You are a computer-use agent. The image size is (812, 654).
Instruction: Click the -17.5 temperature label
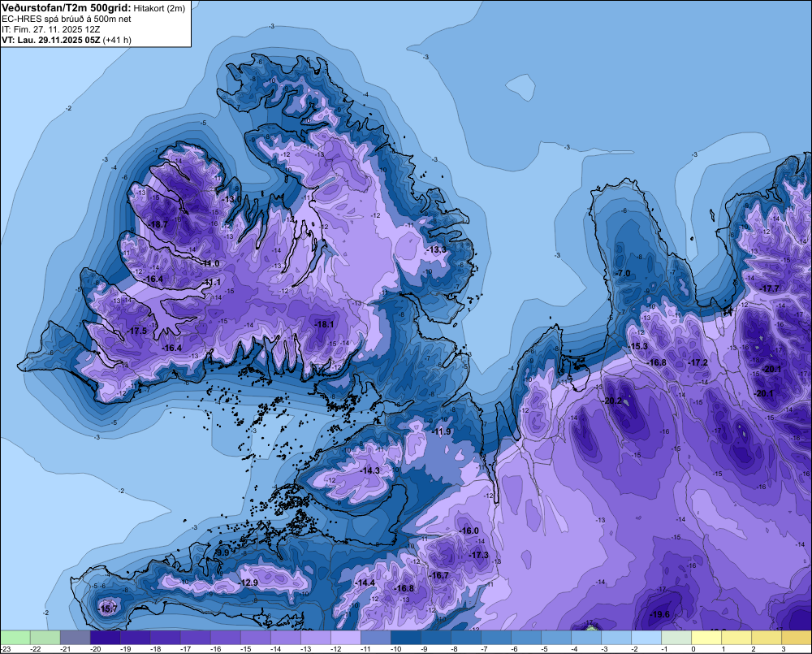pyautogui.click(x=136, y=331)
